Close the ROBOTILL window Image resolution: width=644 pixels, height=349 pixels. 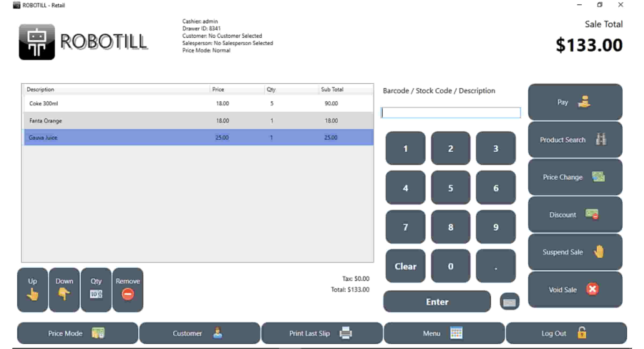620,5
